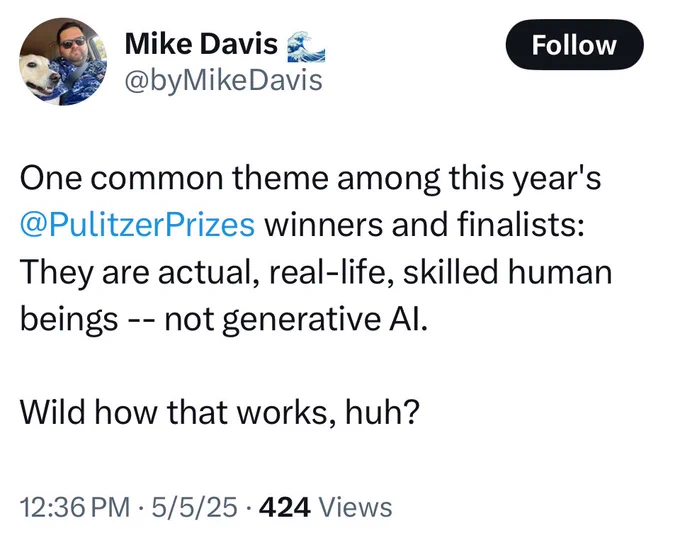The height and width of the screenshot is (533, 680).
Task: Select the 5/5/25 post date
Action: point(194,507)
